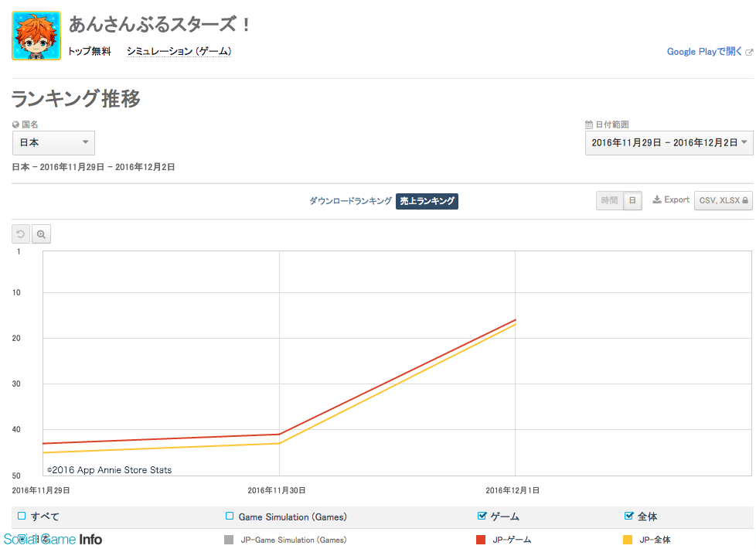756x549 pixels.
Task: Uncheck the ゲーム checkbox
Action: tap(482, 516)
